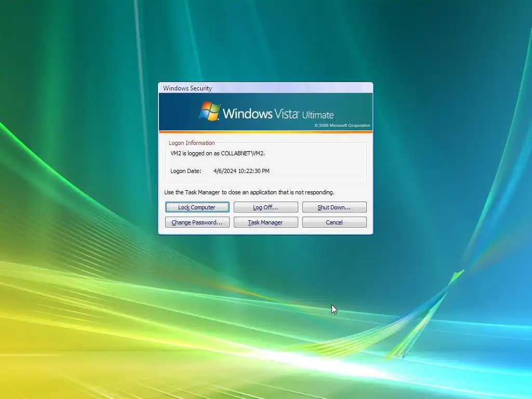Choose Log Off... in Windows Security
Viewport: 532px width, 399px height.
pyautogui.click(x=265, y=207)
